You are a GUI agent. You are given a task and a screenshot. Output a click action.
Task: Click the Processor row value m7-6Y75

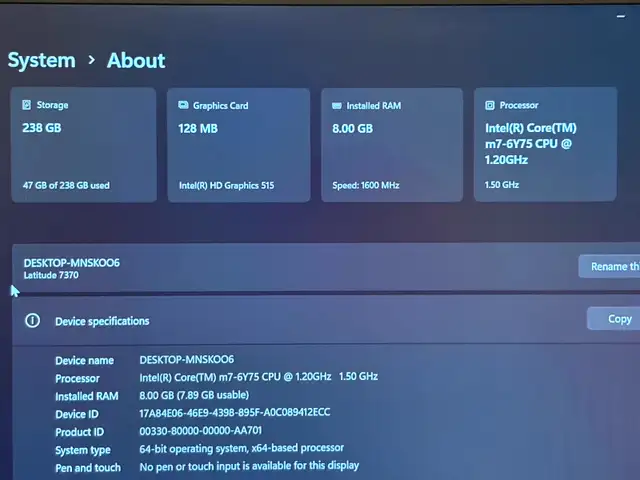[x=258, y=377]
